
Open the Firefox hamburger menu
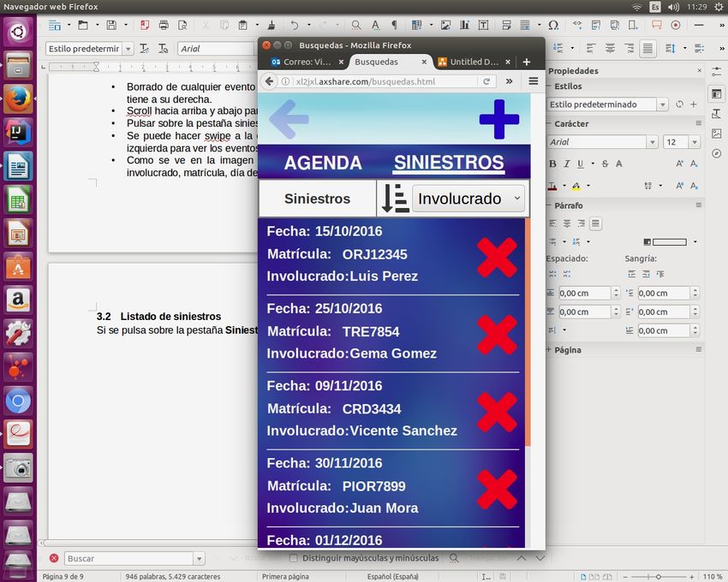click(533, 81)
